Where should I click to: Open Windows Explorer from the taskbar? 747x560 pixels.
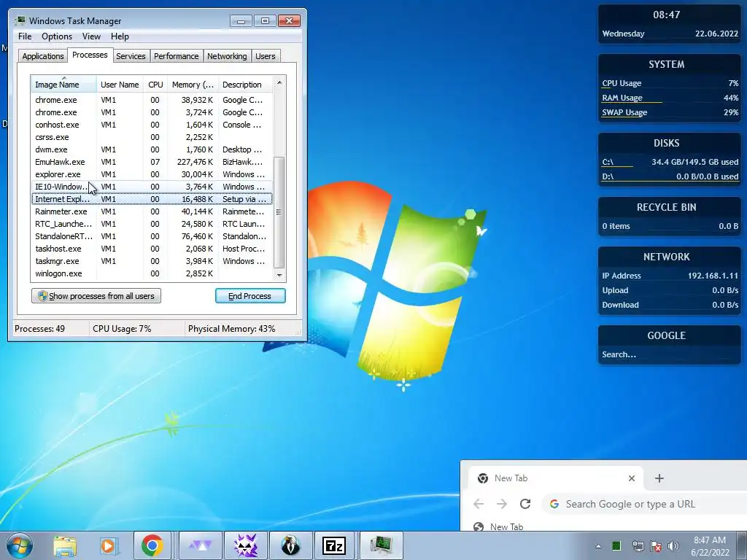coord(65,545)
